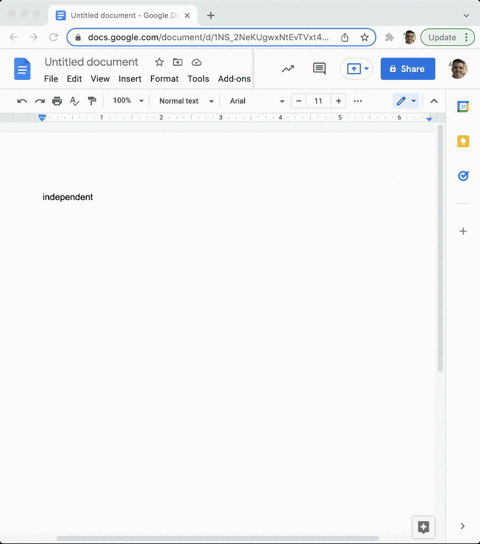Select the Untitled document browser tab
Screen dimensions: 480x544
tap(123, 15)
